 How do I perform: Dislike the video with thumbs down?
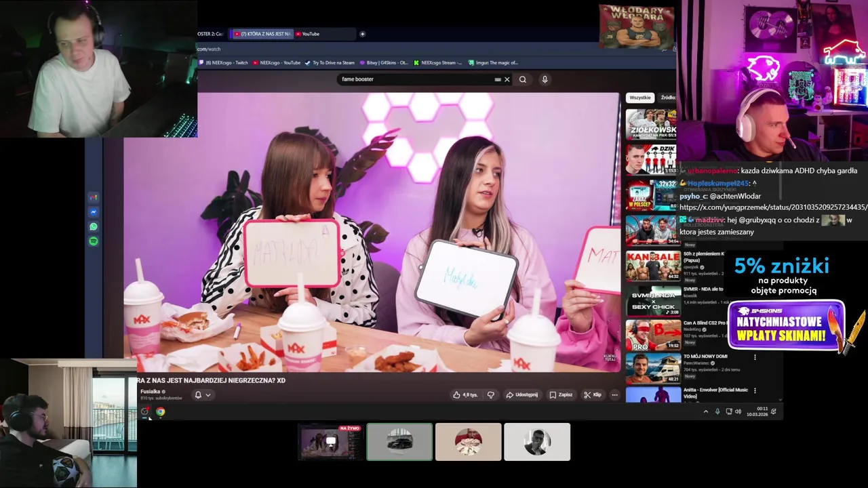(491, 394)
